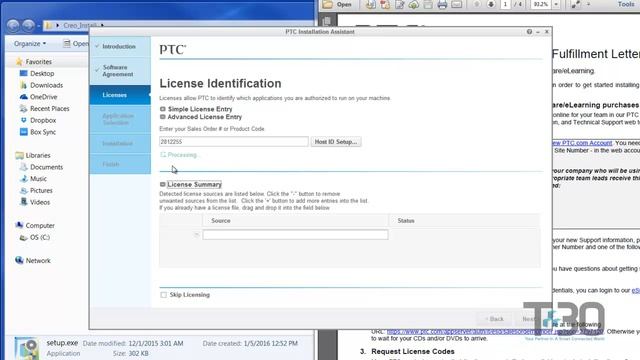Click the www.ptc.com URL link in PDF

[x=495, y=331]
